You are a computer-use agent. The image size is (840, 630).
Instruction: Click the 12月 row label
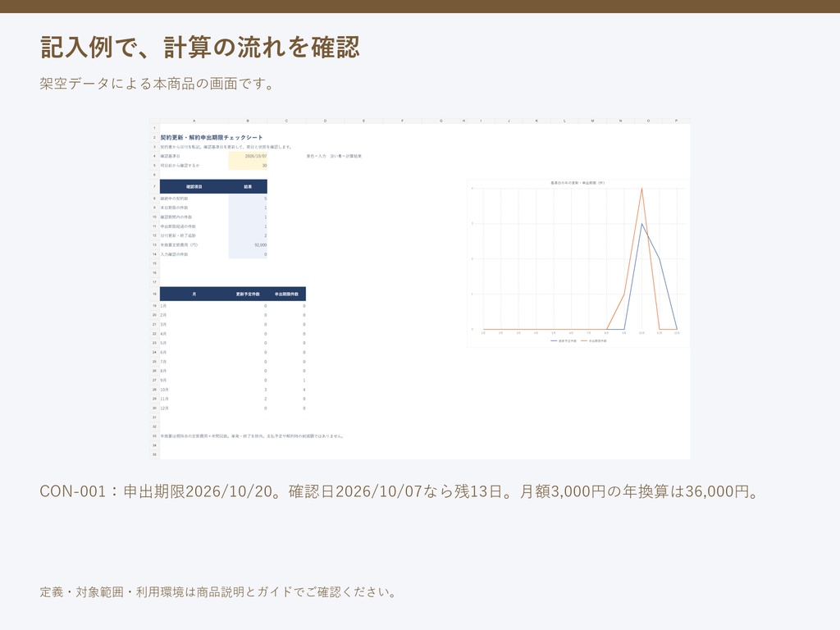[x=164, y=409]
